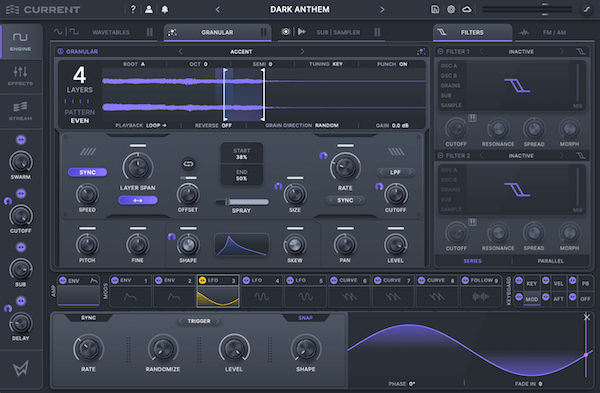This screenshot has width=600, height=393.
Task: Click the MOD wheel source button
Action: (532, 299)
